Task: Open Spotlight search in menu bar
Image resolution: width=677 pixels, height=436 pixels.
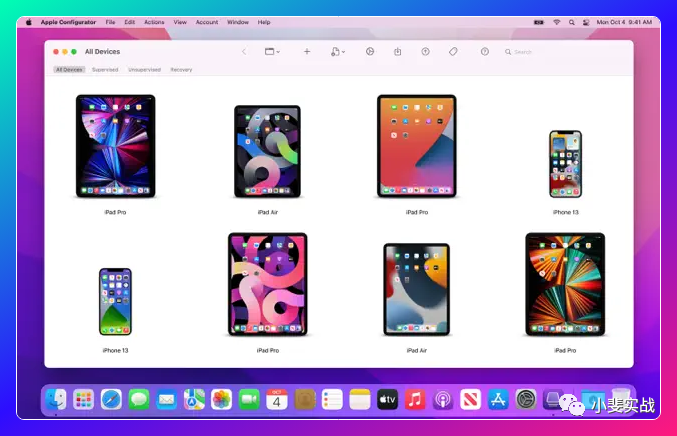Action: click(x=572, y=22)
